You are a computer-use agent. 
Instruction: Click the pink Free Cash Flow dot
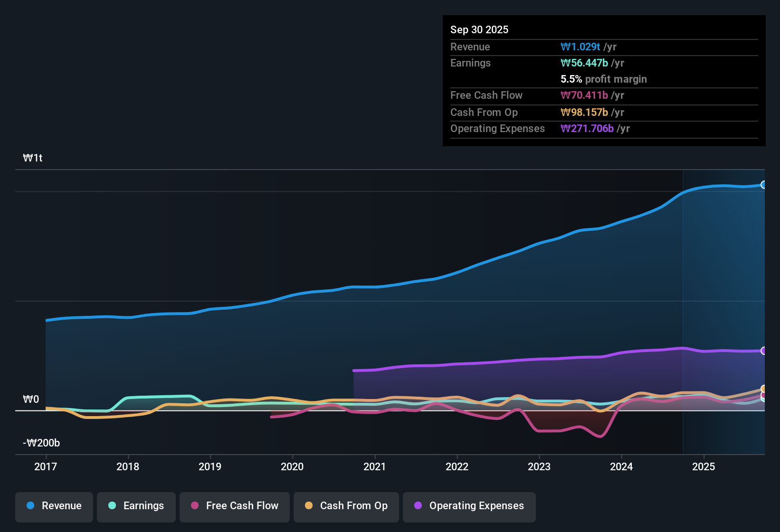(x=194, y=506)
